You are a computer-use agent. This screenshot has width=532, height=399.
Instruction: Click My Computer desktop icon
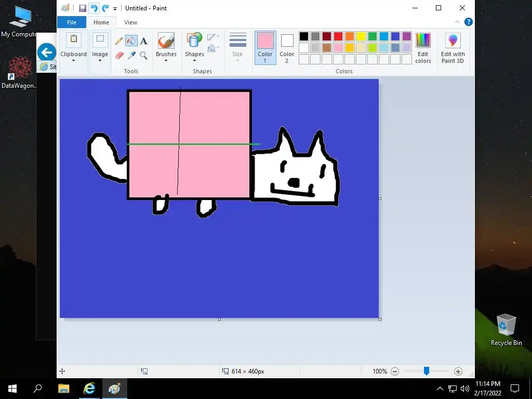pos(20,21)
